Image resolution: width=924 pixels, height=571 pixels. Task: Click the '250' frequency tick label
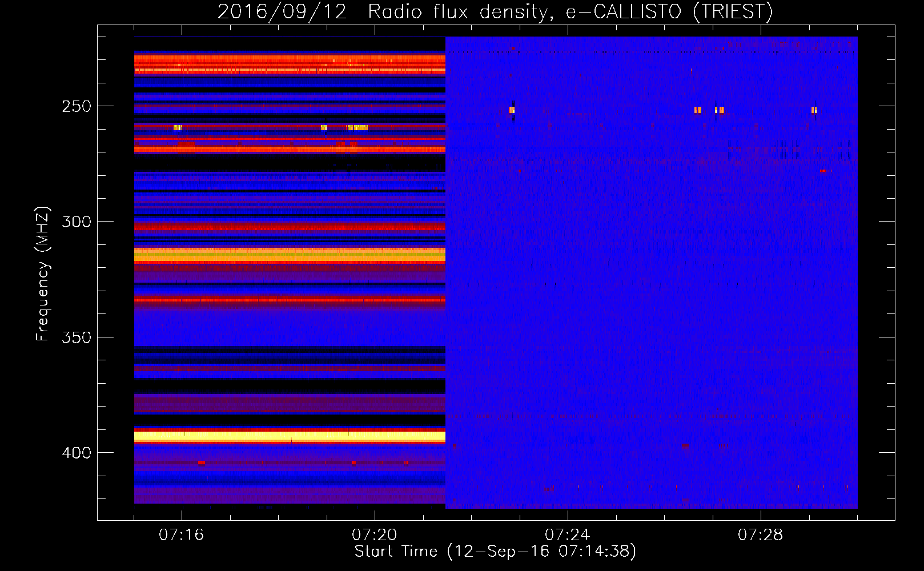[77, 107]
